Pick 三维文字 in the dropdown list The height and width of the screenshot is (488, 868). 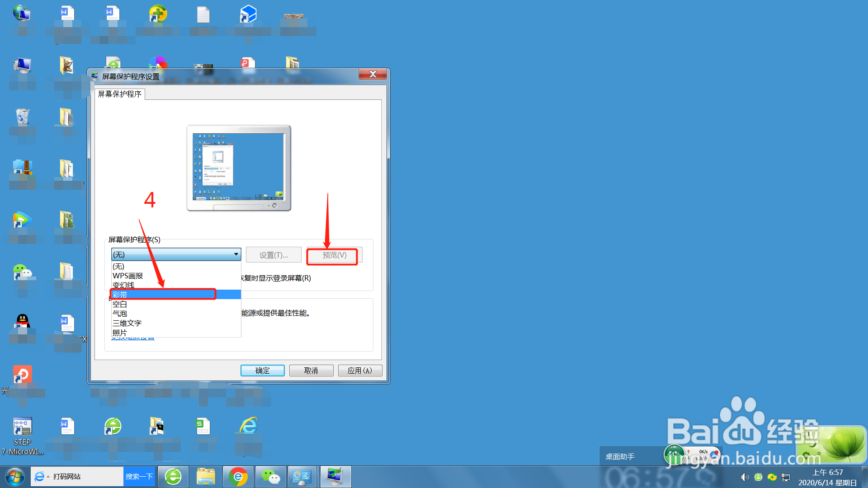127,323
